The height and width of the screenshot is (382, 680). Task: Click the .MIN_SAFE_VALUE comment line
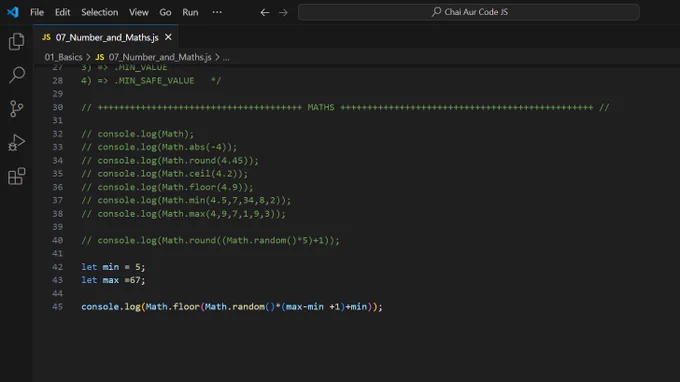151,81
